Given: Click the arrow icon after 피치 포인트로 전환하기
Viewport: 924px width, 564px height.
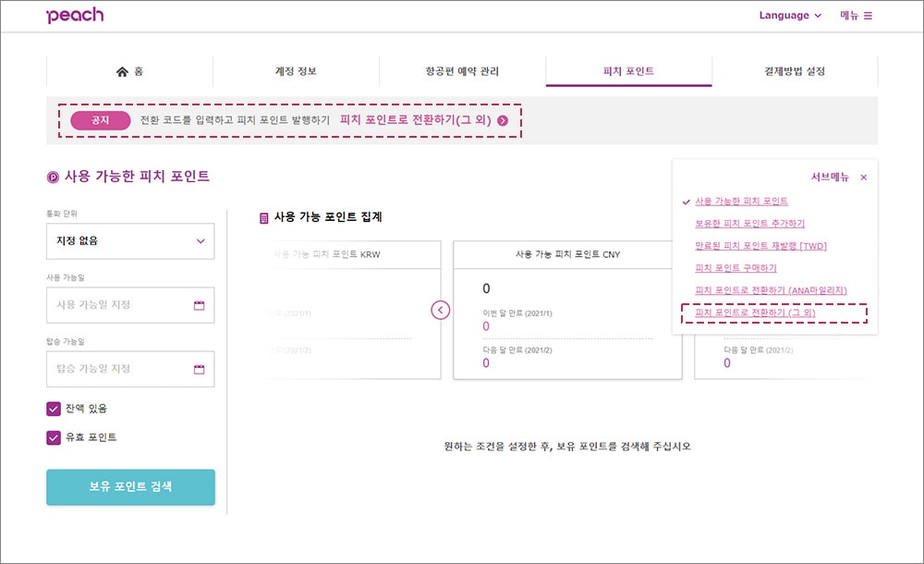Looking at the screenshot, I should [503, 120].
